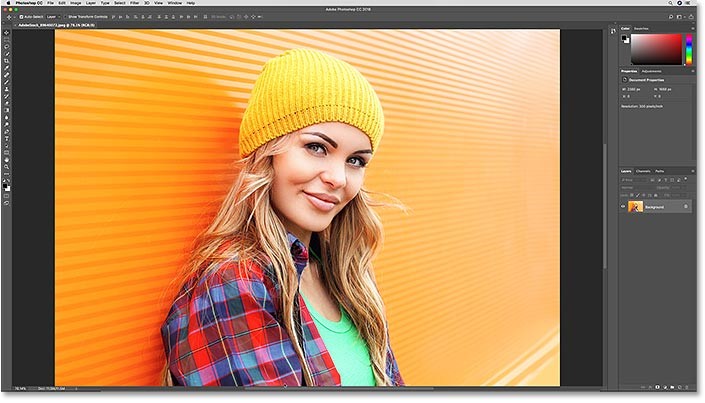Open tool preset picker beside Move icon

14,17
